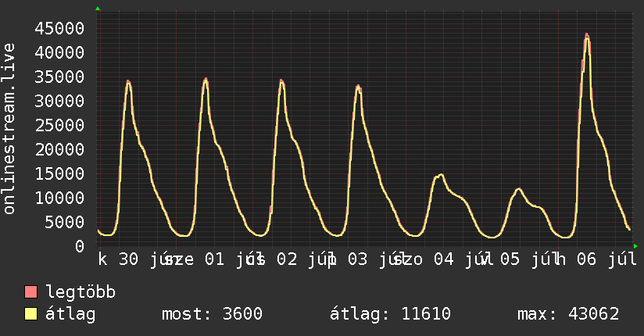Viewport: 644px width, 336px height.
Task: Click the green arrow at the x-axis end
Action: (x=635, y=246)
